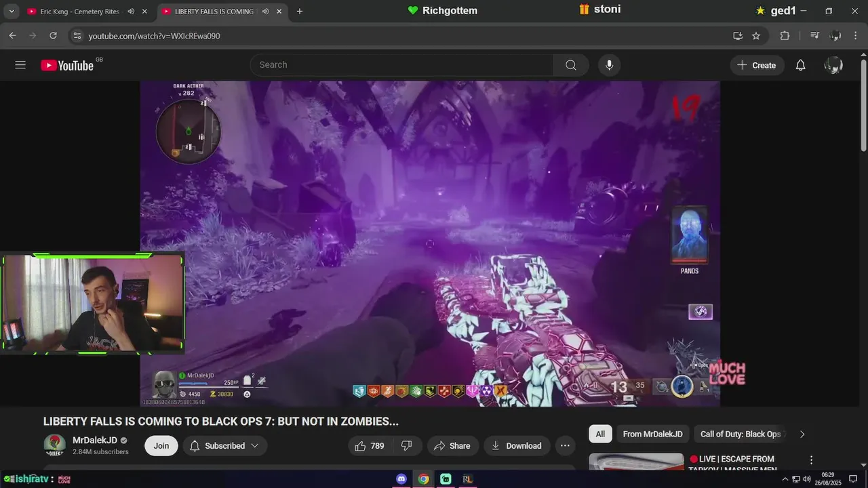868x488 pixels.
Task: Open more actions ellipsis under the video
Action: pos(565,445)
